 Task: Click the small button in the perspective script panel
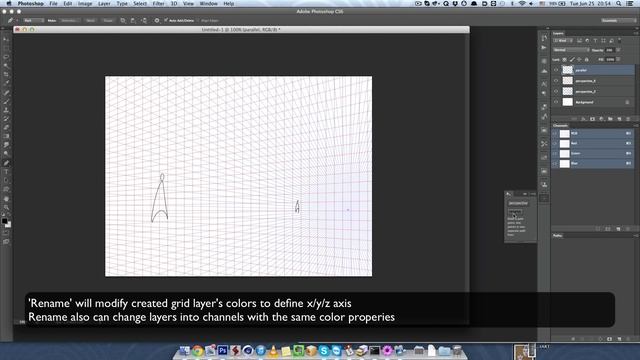pyautogui.click(x=515, y=212)
